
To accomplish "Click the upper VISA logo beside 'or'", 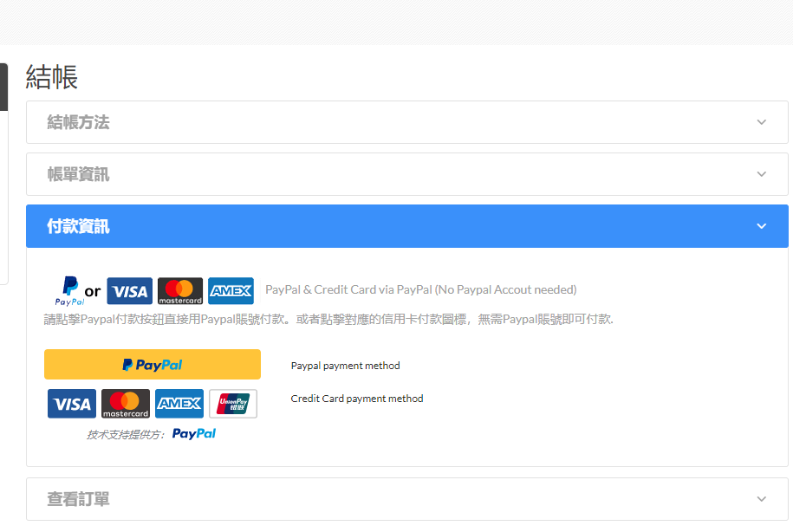I will coord(129,291).
